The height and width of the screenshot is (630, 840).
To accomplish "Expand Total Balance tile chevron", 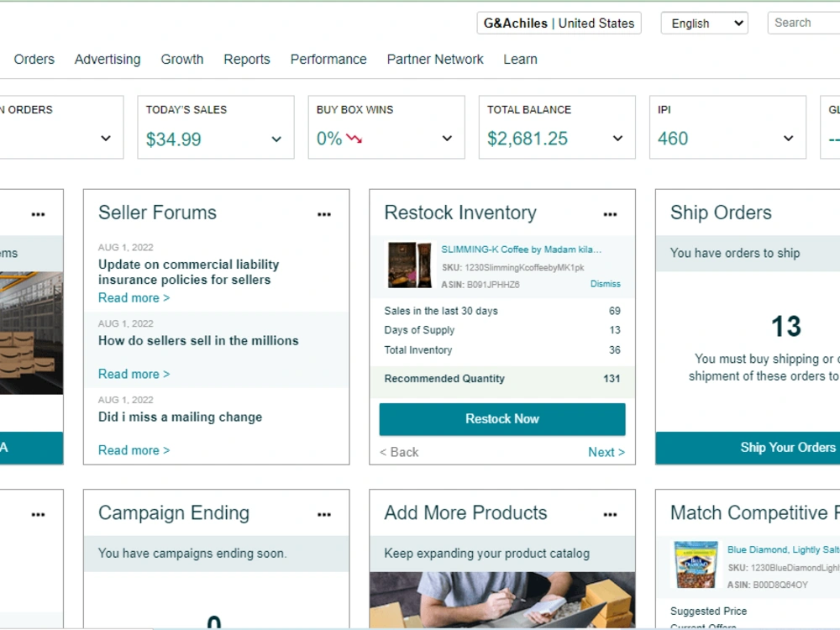I will click(617, 139).
